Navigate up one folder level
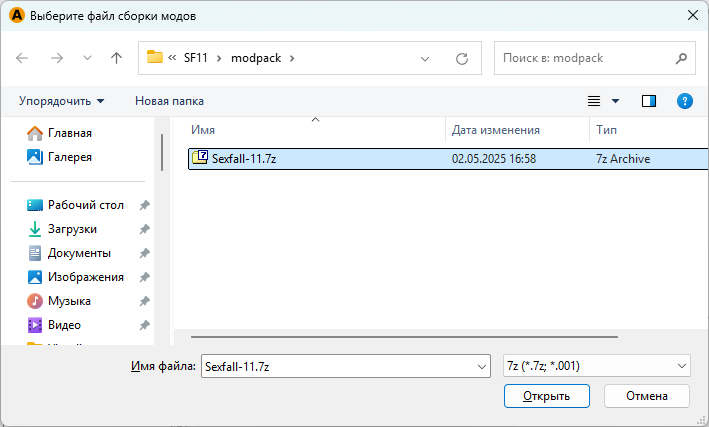 tap(116, 58)
